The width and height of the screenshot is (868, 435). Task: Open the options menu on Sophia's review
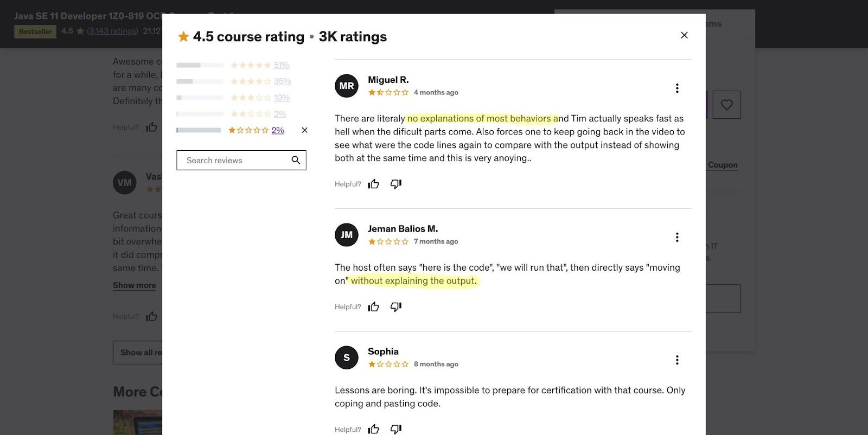(x=677, y=360)
